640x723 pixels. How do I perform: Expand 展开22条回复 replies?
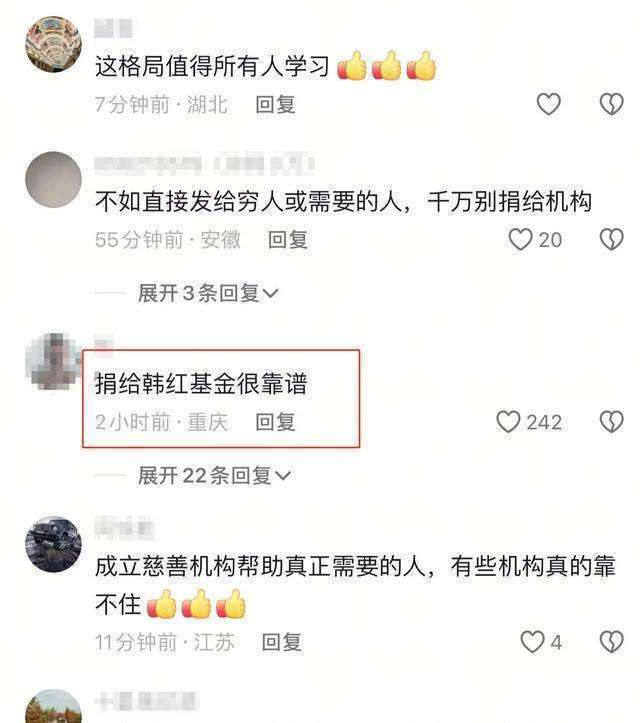click(x=214, y=475)
